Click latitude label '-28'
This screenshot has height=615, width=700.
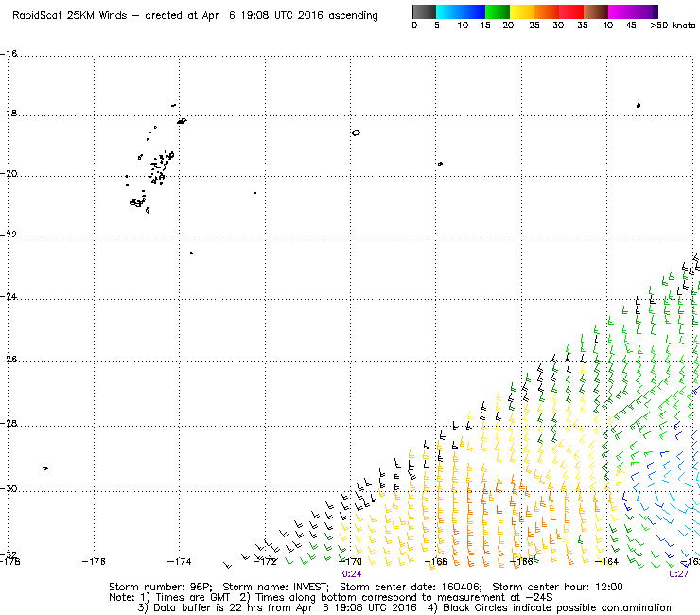click(9, 423)
